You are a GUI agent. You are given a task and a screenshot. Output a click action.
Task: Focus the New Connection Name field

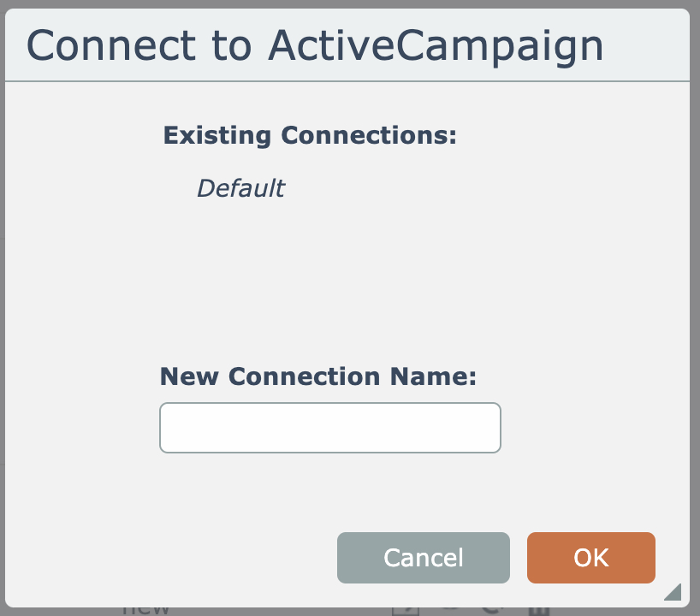329,428
